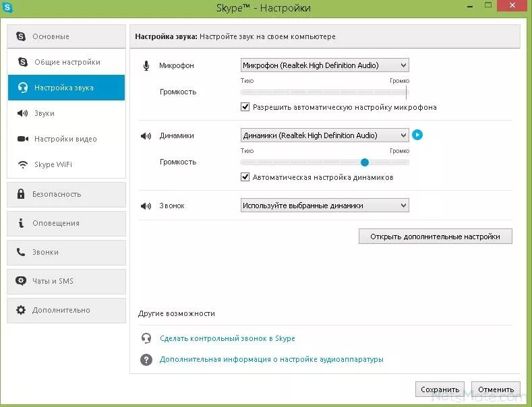This screenshot has height=407, width=532.
Task: Click the camera icon beside Настройки видео
Action: point(23,139)
